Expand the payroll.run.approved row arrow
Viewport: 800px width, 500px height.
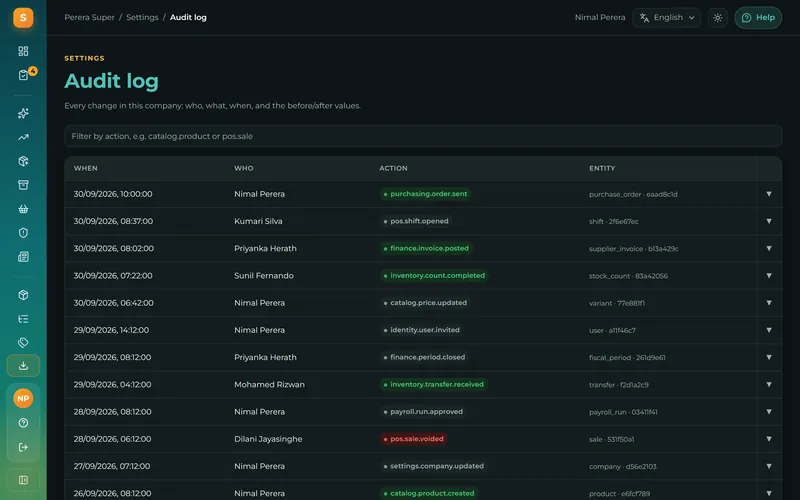point(768,412)
